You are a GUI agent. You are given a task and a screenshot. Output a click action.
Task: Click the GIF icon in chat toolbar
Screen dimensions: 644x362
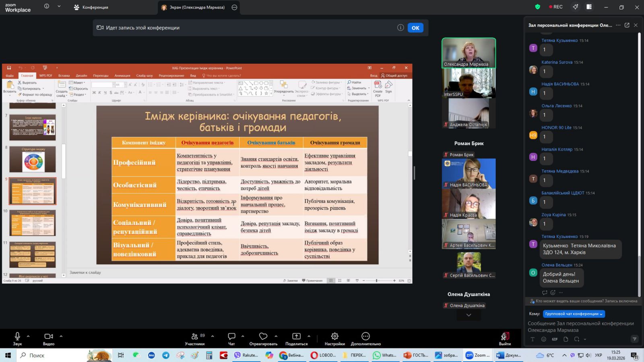click(x=555, y=339)
